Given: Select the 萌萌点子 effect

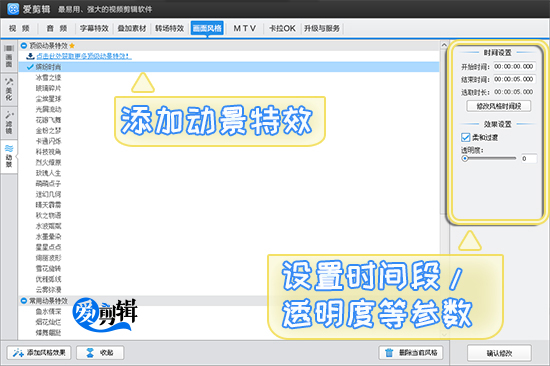Looking at the screenshot, I should pos(48,184).
